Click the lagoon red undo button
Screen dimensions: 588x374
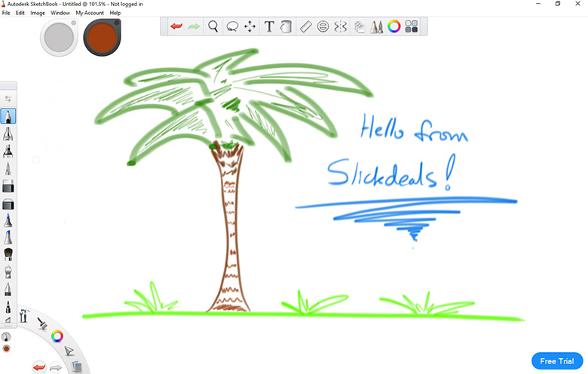click(x=39, y=367)
